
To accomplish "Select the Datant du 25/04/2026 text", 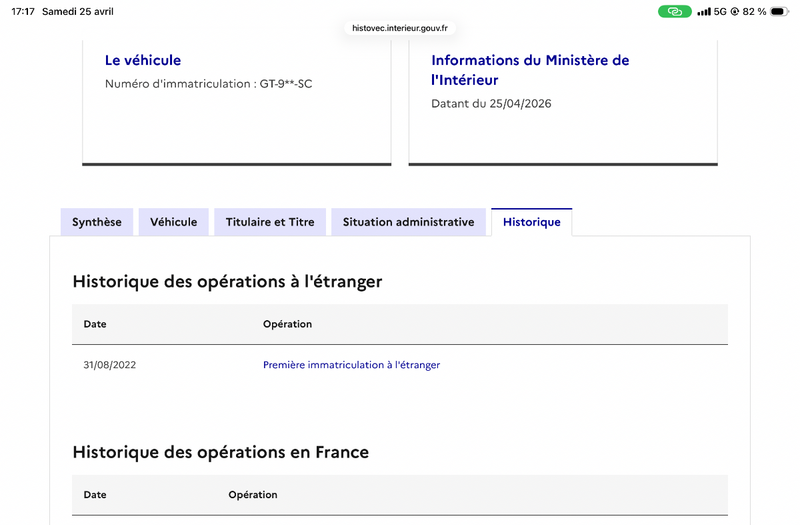I will point(491,104).
